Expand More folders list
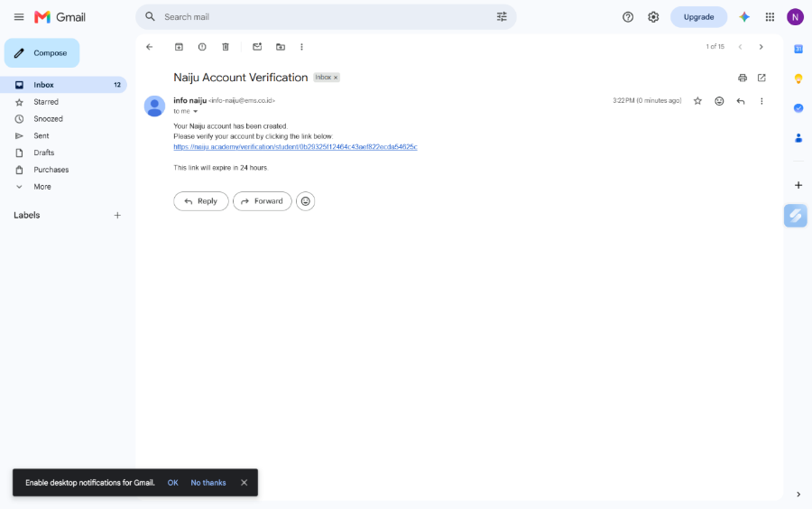This screenshot has height=509, width=812. click(63, 187)
